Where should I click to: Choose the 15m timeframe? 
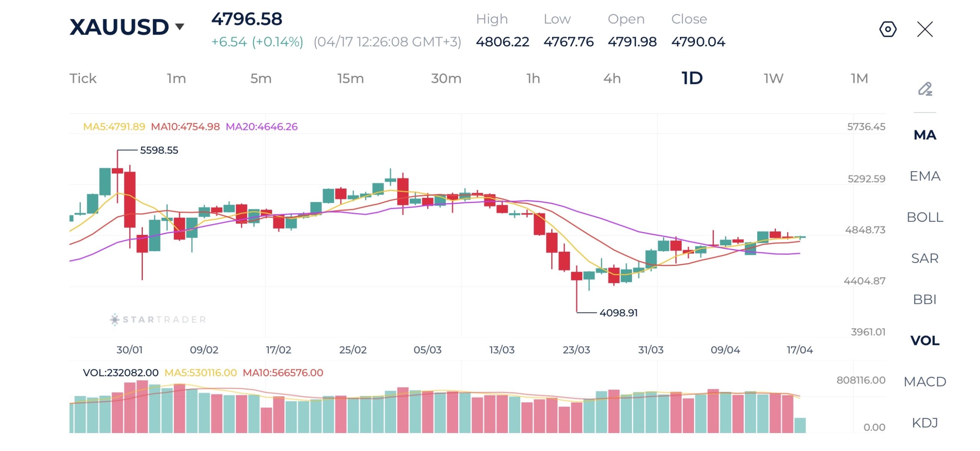[350, 79]
